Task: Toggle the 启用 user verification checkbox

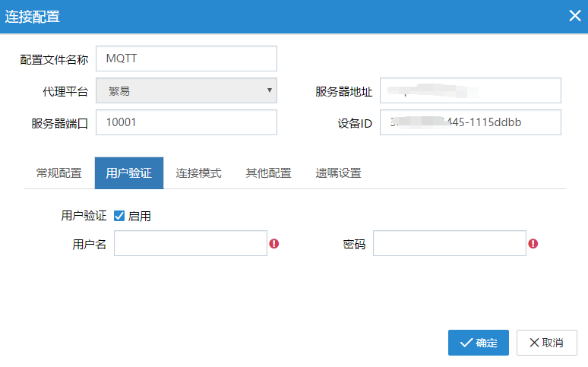Action: click(x=119, y=216)
